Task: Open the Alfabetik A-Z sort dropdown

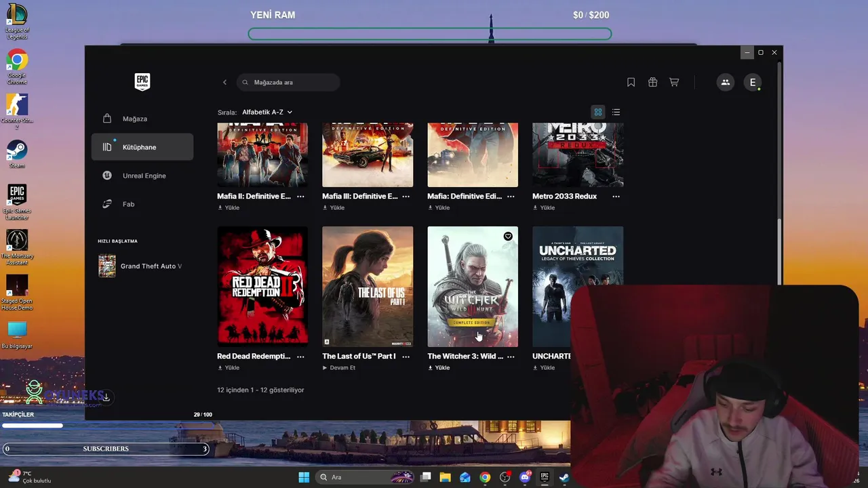Action: point(267,112)
